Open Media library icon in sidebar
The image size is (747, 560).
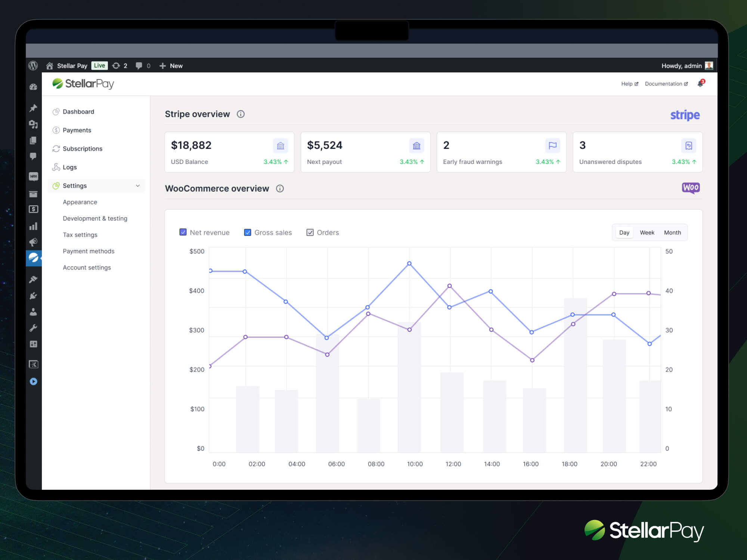33,124
